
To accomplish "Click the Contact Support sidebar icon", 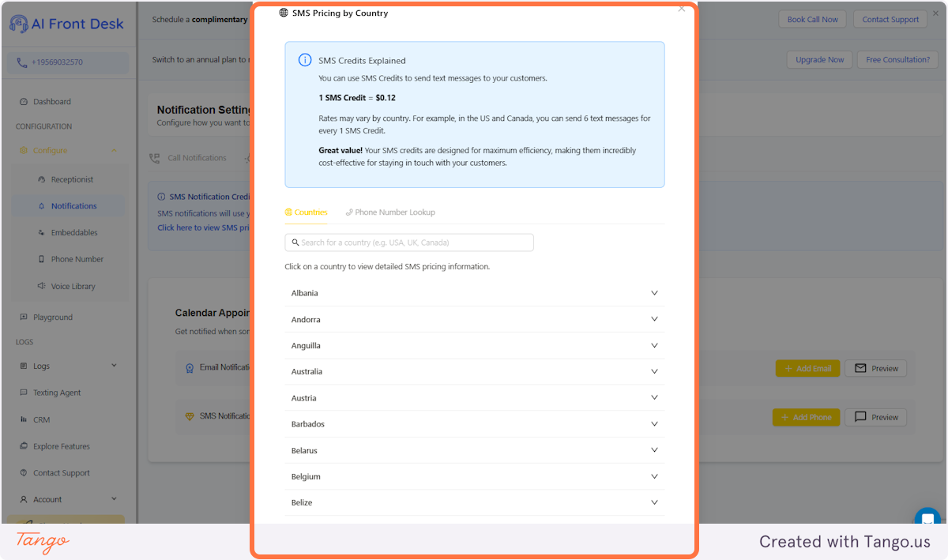I will coord(24,473).
